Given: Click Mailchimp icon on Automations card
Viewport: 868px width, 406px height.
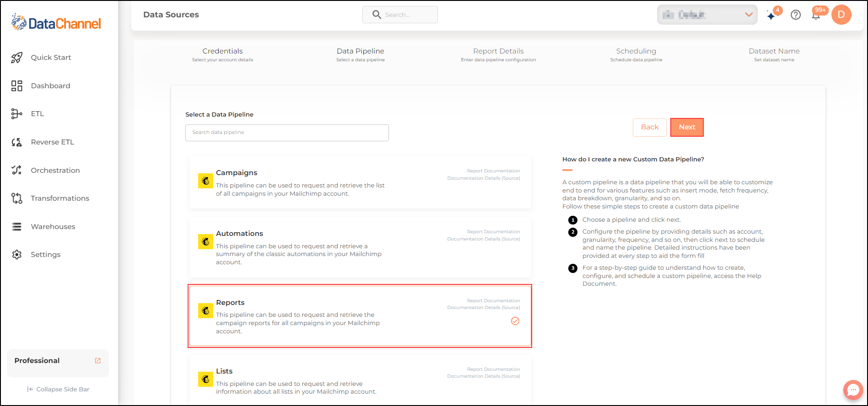Looking at the screenshot, I should (x=205, y=242).
